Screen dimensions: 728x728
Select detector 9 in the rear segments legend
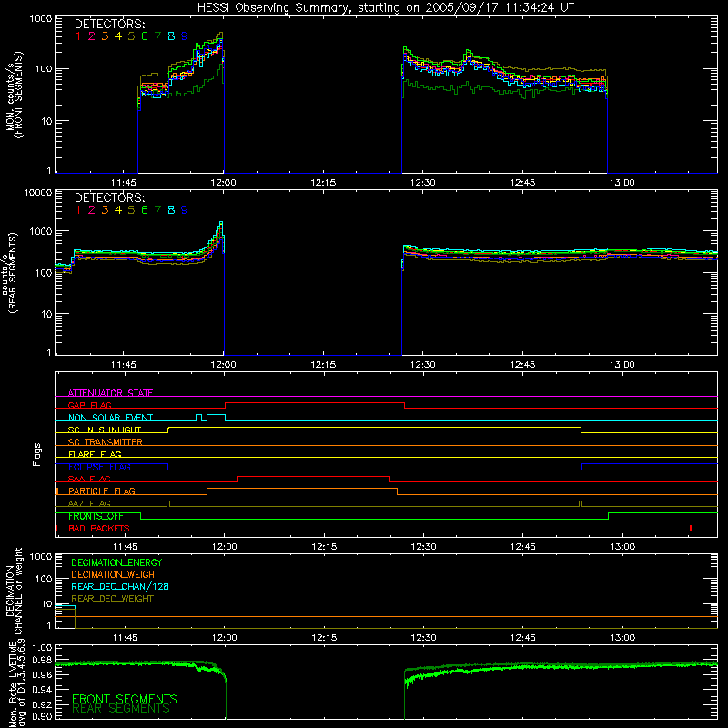tap(185, 210)
